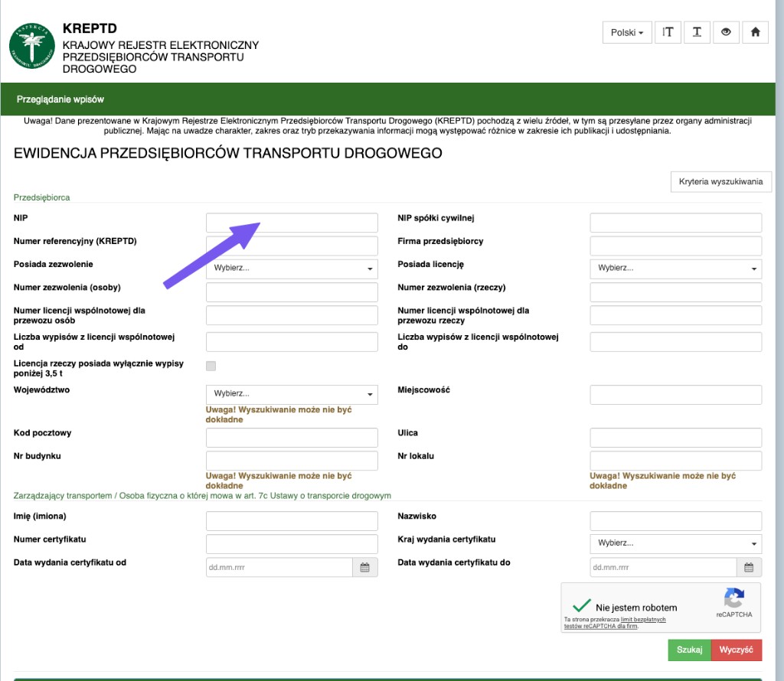This screenshot has height=681, width=784.
Task: Focus the 'Nr budynku' input field
Action: [x=292, y=461]
